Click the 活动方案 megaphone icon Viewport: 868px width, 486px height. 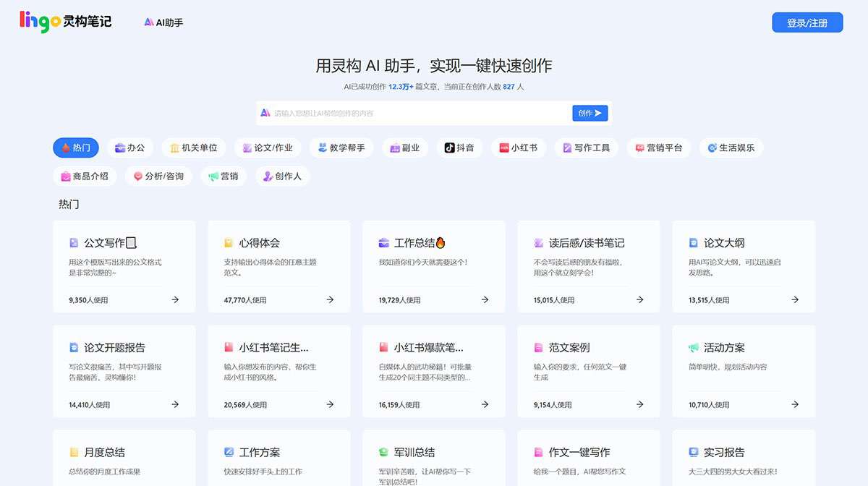pyautogui.click(x=694, y=347)
